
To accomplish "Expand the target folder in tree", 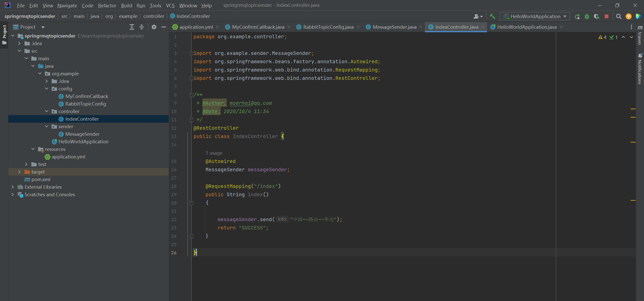I will pos(19,172).
